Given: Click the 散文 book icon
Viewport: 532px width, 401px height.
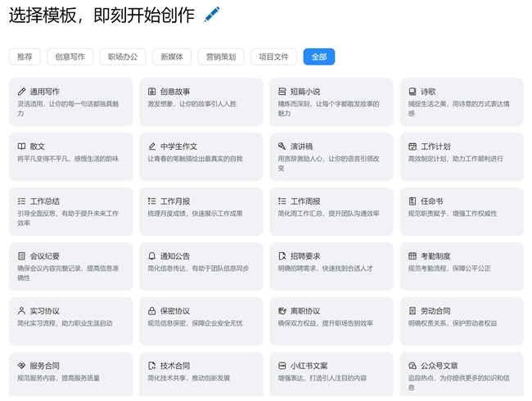Looking at the screenshot, I should [x=21, y=146].
